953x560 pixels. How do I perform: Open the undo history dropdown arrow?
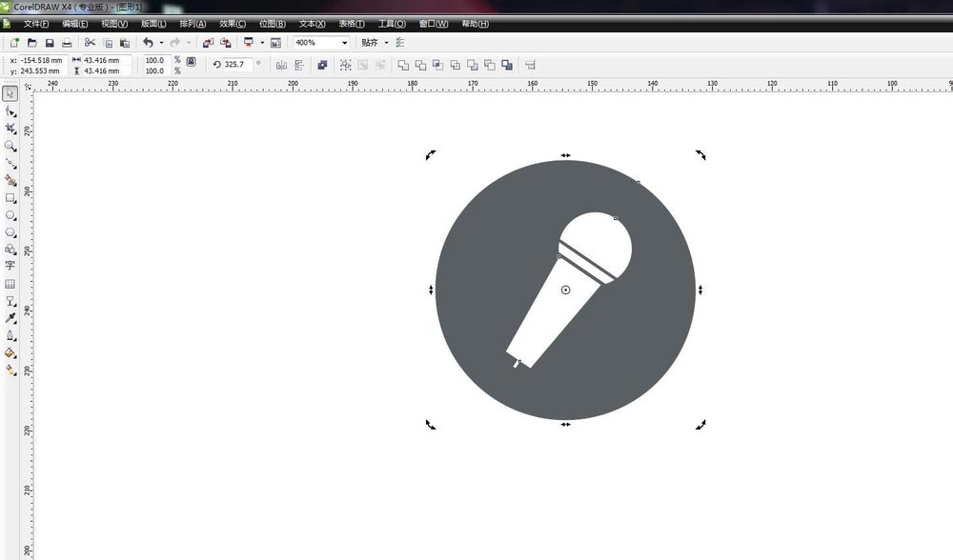(161, 43)
